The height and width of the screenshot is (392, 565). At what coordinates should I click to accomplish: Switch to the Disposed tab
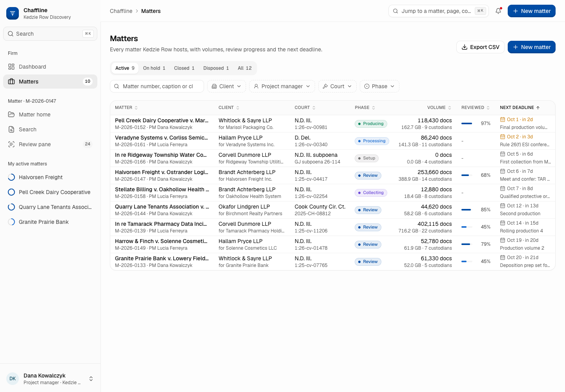coord(216,68)
